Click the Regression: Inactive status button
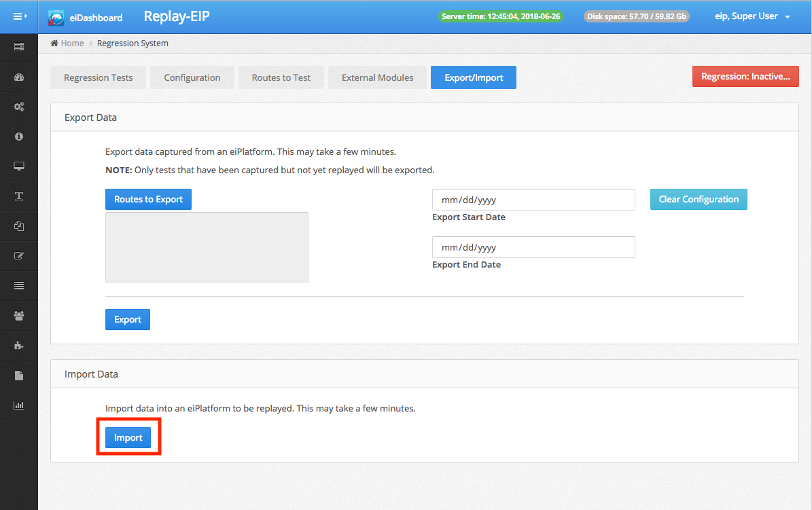812x510 pixels. tap(745, 77)
